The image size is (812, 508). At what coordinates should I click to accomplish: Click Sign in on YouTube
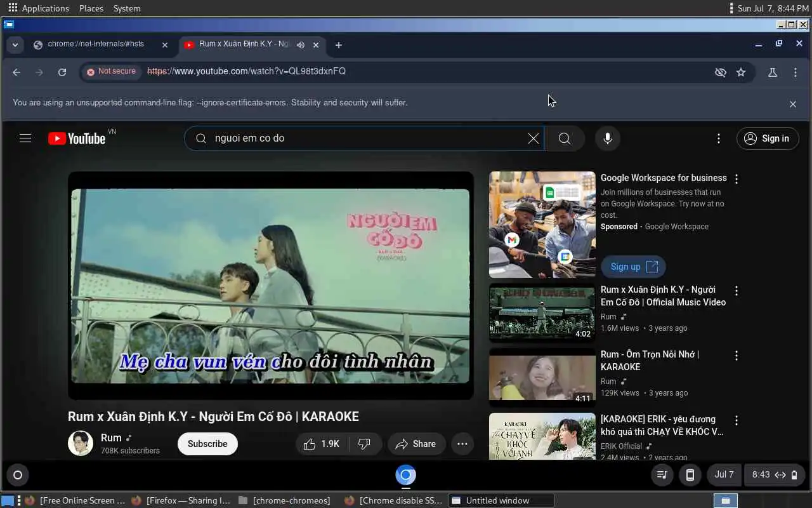pos(768,138)
